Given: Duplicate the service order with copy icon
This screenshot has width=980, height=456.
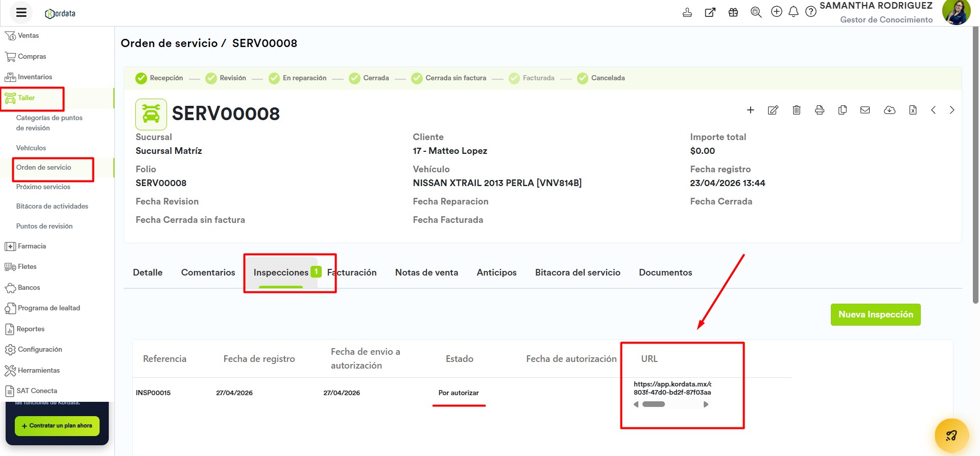Looking at the screenshot, I should click(x=843, y=110).
